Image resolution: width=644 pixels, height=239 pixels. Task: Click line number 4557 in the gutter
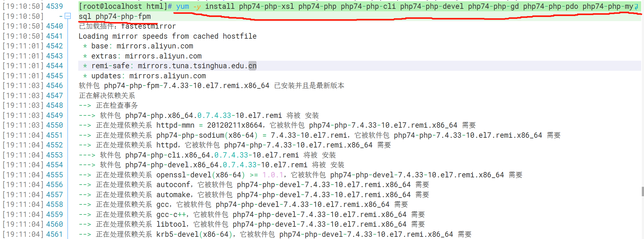click(x=55, y=195)
